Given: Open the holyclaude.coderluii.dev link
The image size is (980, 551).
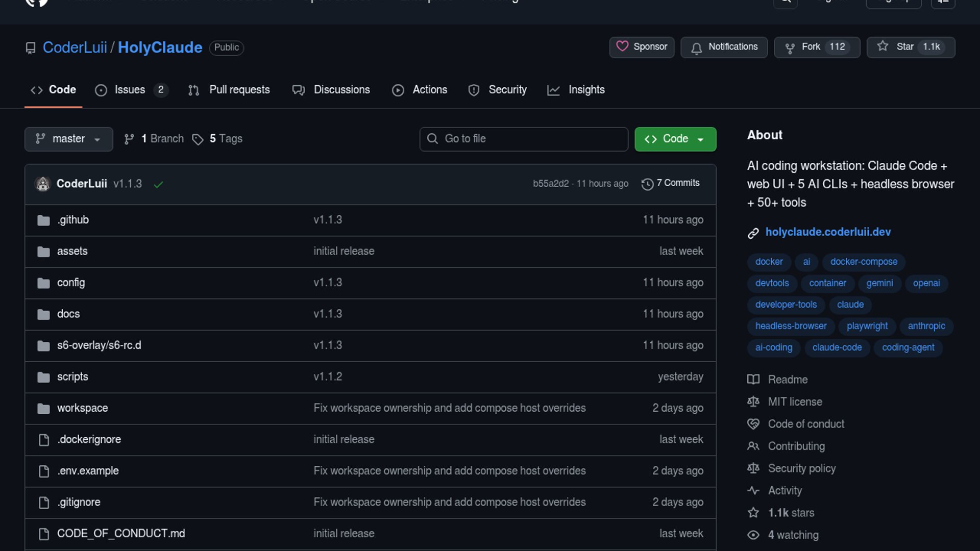Looking at the screenshot, I should [x=827, y=232].
